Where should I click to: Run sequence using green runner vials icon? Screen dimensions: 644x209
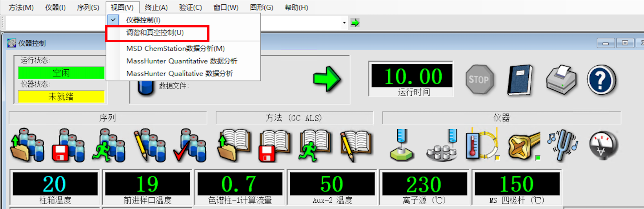109,146
